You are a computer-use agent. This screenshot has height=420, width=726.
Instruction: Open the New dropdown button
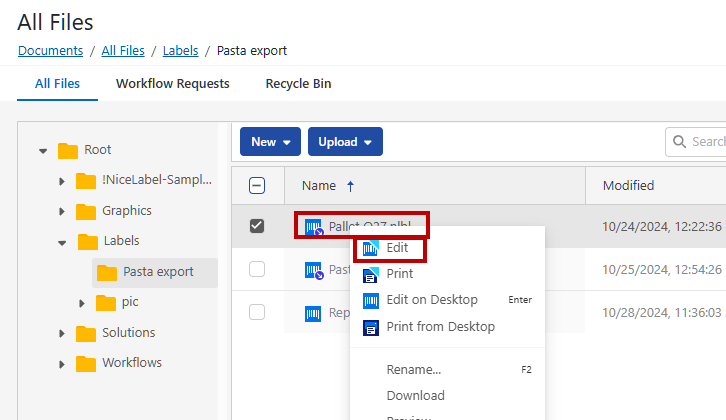(x=270, y=142)
